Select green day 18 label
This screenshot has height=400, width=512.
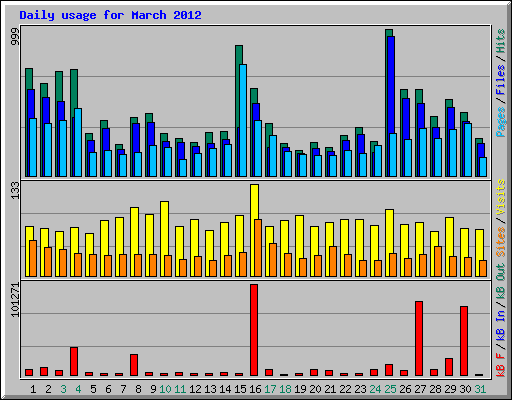(285, 389)
